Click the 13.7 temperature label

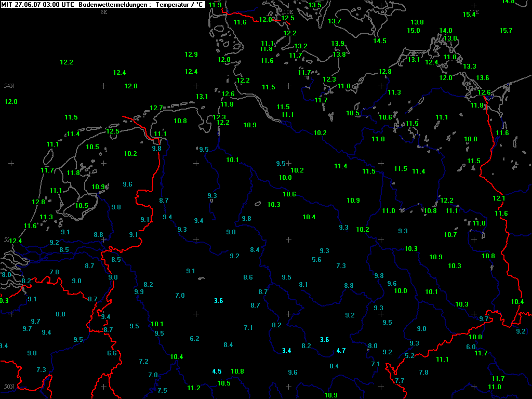335,21
